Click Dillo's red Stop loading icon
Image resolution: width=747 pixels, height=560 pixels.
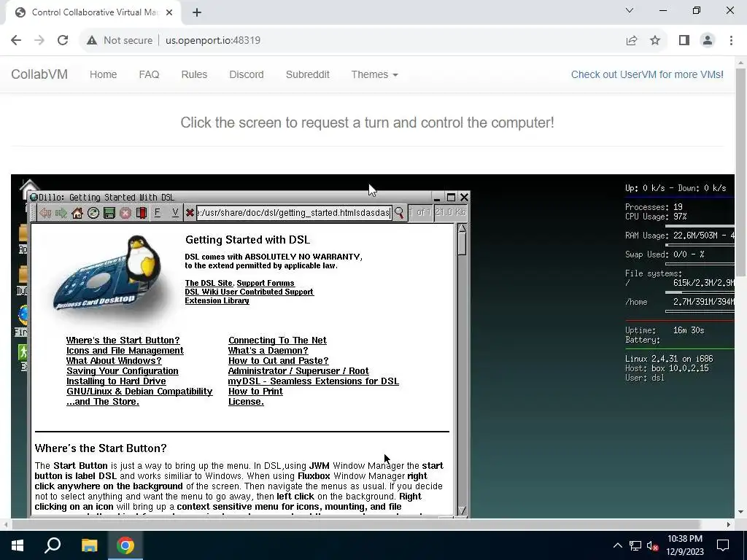point(125,213)
